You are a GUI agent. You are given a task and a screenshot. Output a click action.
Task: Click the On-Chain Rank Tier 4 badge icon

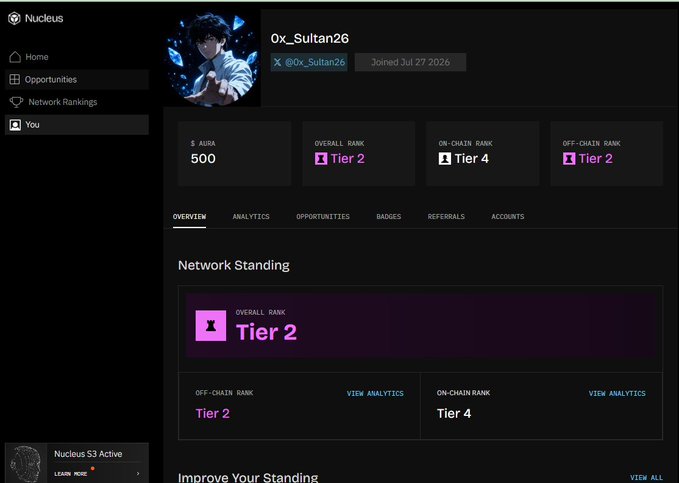click(445, 159)
